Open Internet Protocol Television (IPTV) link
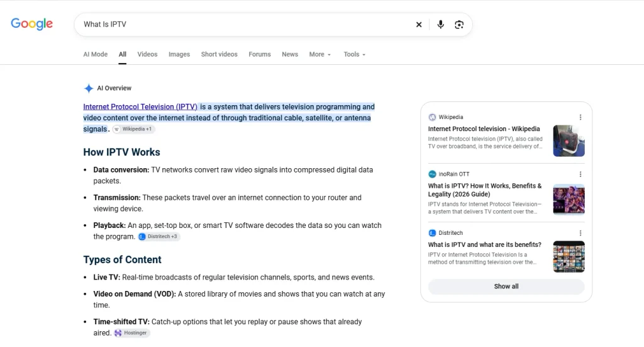644x347 pixels. pyautogui.click(x=140, y=107)
